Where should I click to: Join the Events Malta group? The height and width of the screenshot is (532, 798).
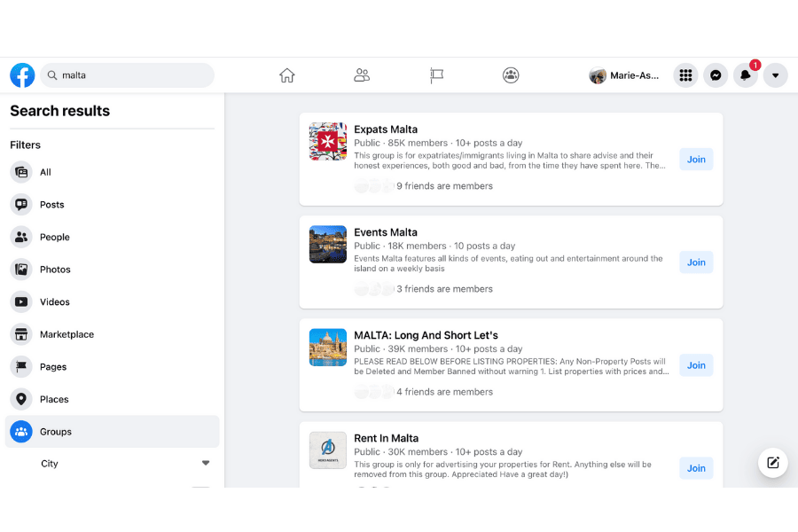coord(696,262)
